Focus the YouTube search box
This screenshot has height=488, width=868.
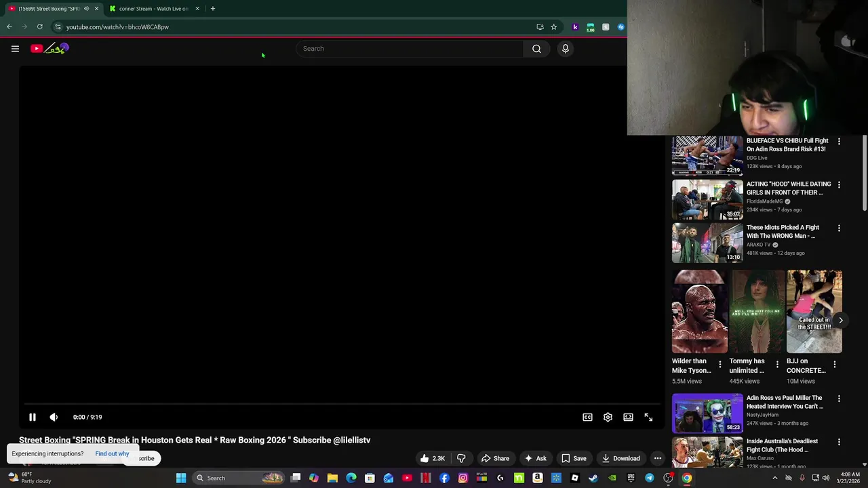pos(410,48)
